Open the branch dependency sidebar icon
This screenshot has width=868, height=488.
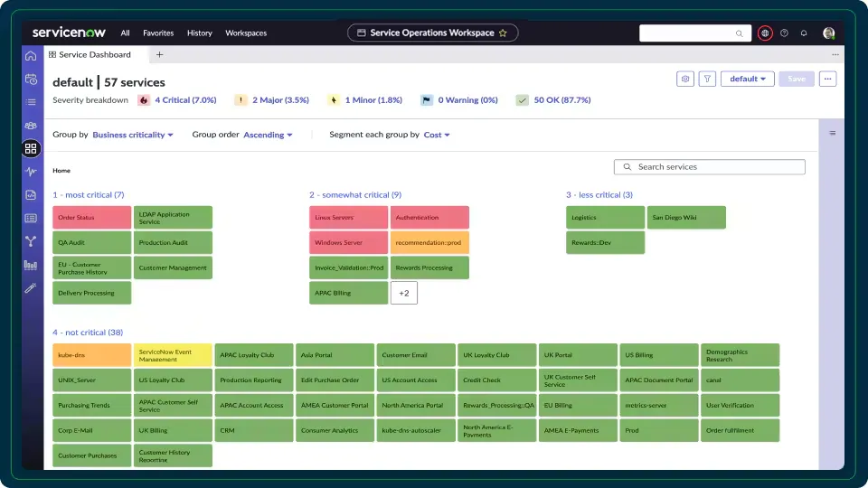tap(31, 241)
